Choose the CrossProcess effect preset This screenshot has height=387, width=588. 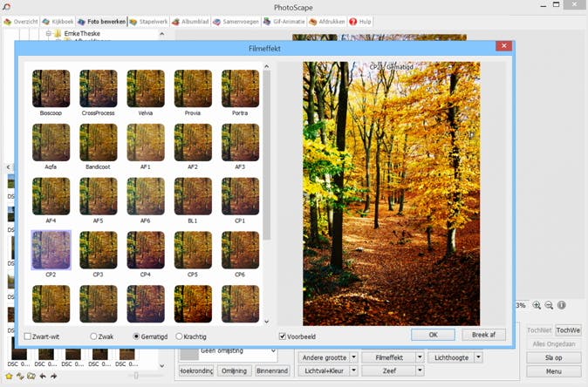point(98,89)
